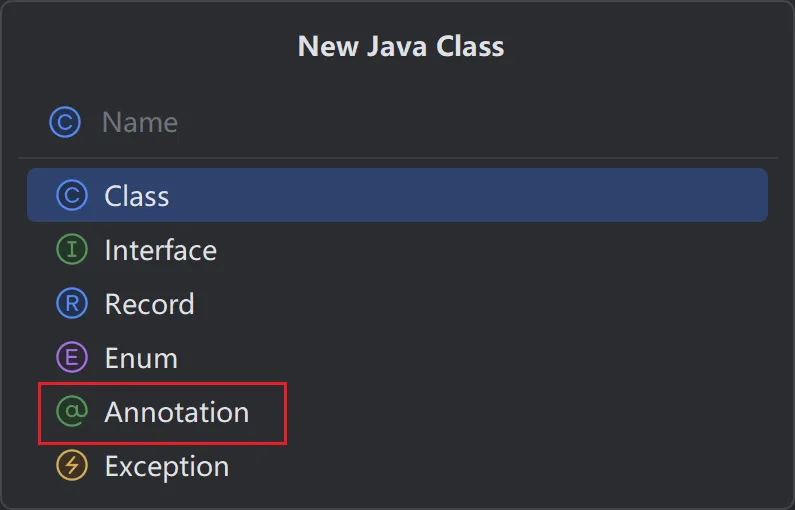Click the blue C icon in Class row
Viewport: 795px width, 510px height.
72,196
